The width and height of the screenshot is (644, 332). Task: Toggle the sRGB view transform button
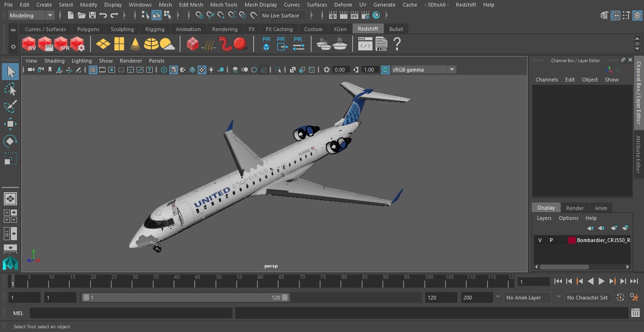click(385, 70)
